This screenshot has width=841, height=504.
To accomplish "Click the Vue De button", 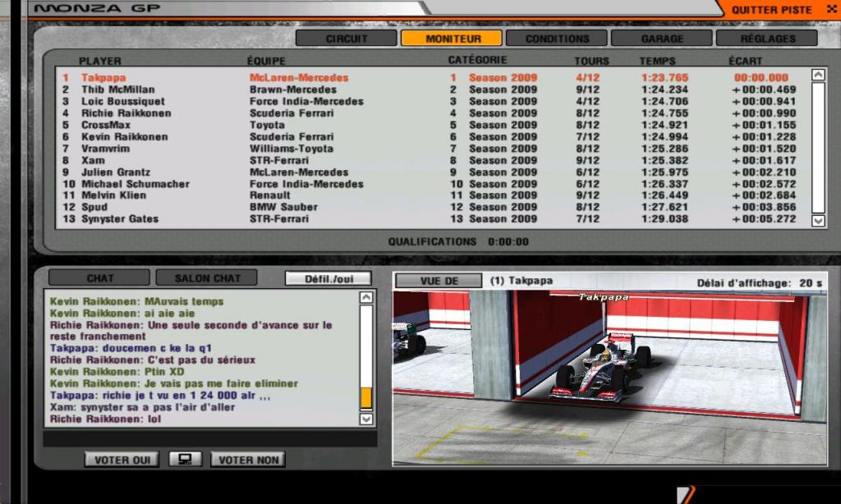I will pos(439,281).
